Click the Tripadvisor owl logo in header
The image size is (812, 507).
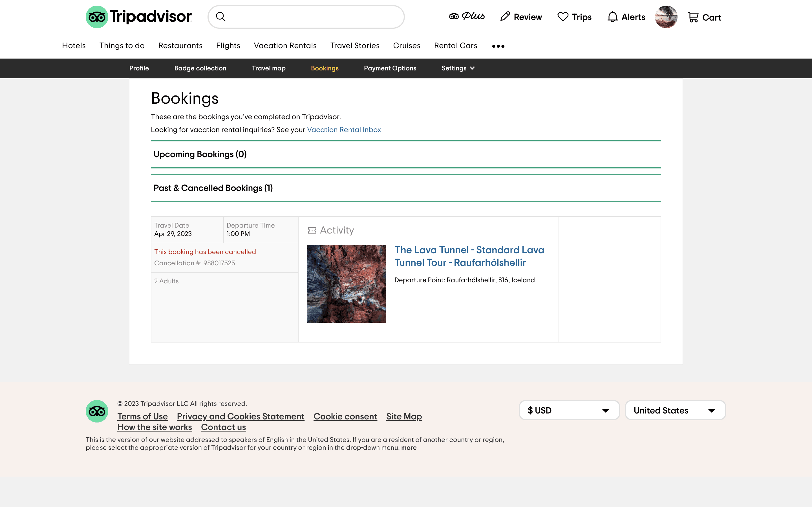[97, 17]
